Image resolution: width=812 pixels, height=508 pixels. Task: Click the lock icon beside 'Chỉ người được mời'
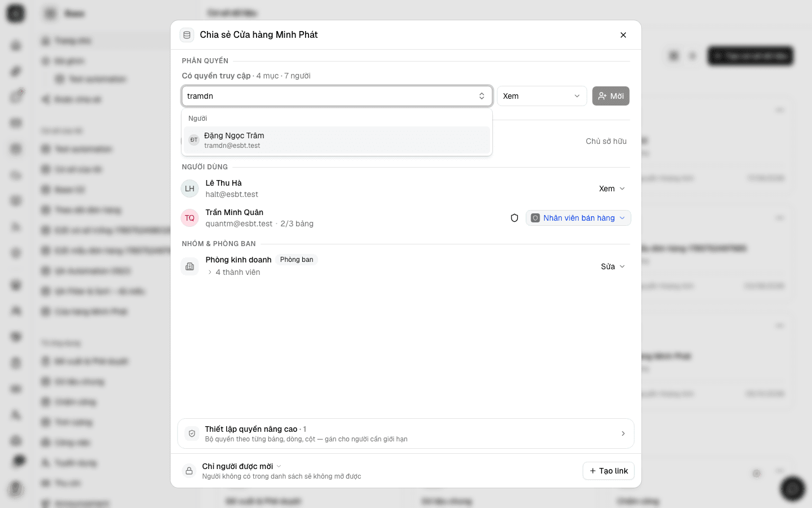189,471
